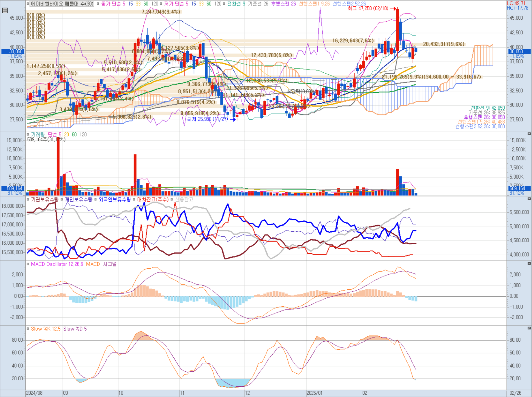Click the square marker before 에이비엘바이오 매물대
This screenshot has height=397, width=532.
(28, 4)
